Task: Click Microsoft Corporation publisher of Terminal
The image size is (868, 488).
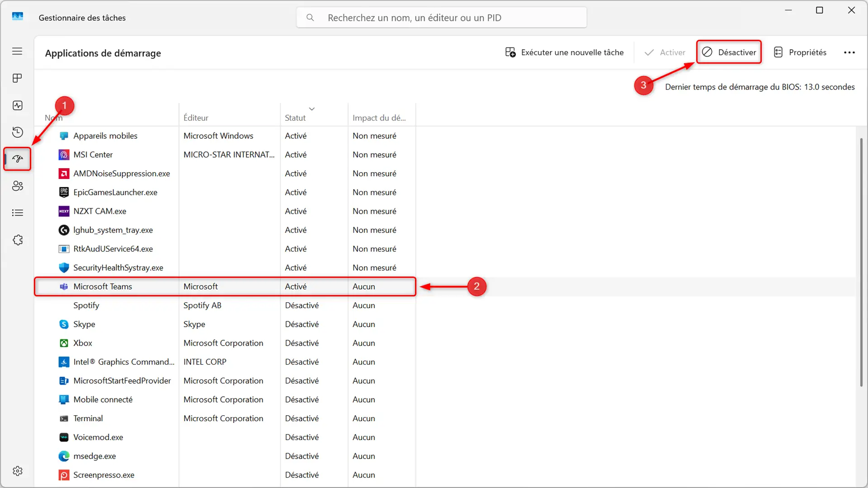Action: [223, 418]
